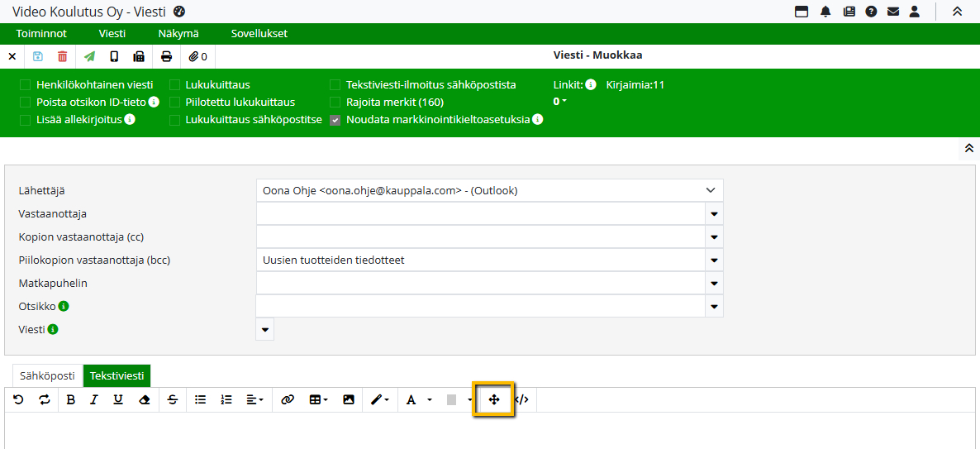Open the Toiminnot menu
The width and height of the screenshot is (980, 449).
(41, 34)
